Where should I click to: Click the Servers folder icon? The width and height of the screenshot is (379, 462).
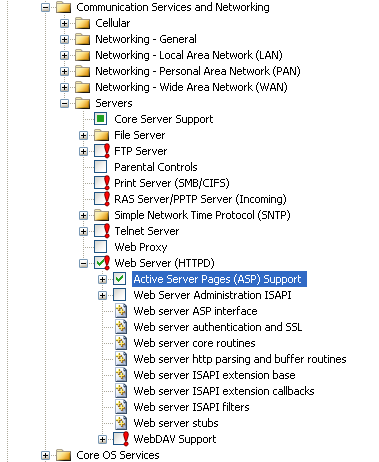82,103
